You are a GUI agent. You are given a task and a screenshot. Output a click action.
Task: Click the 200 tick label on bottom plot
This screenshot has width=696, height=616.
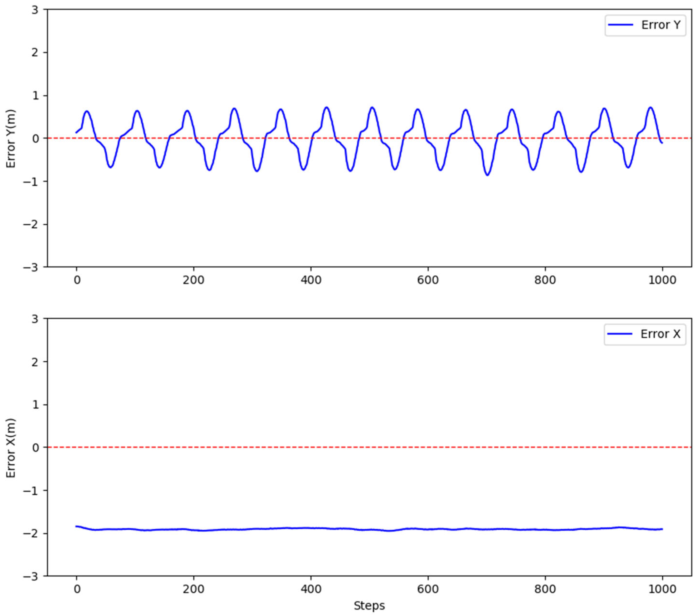193,589
